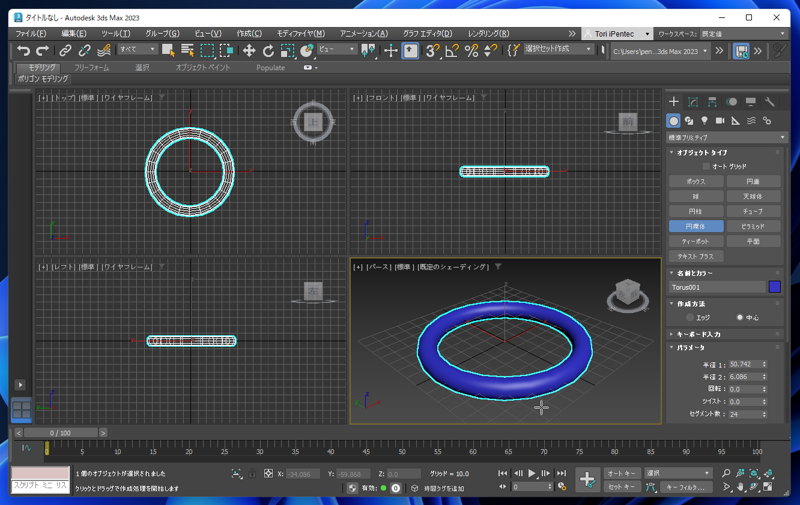Click the Use Pivot Point Center icon
The height and width of the screenshot is (505, 800).
[368, 50]
